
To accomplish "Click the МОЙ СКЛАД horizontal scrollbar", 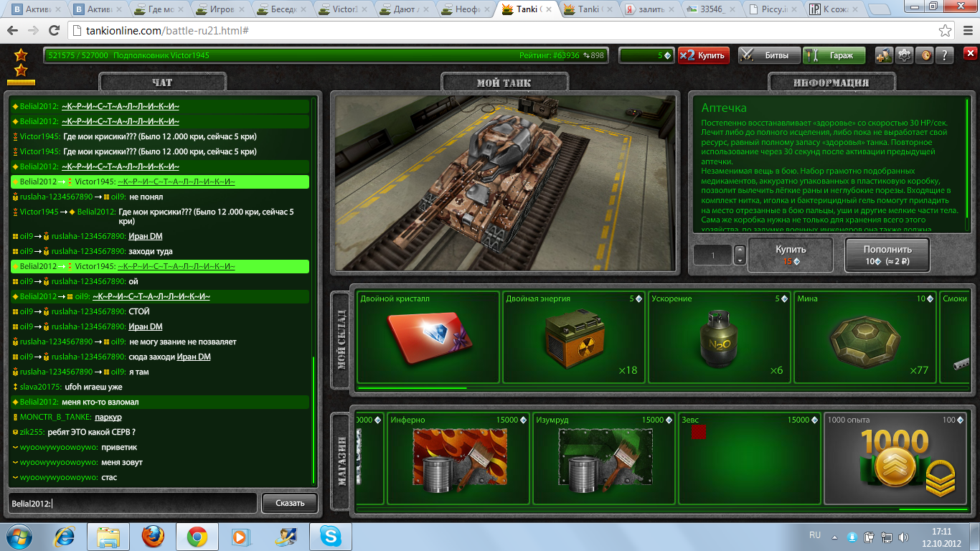I will [412, 387].
